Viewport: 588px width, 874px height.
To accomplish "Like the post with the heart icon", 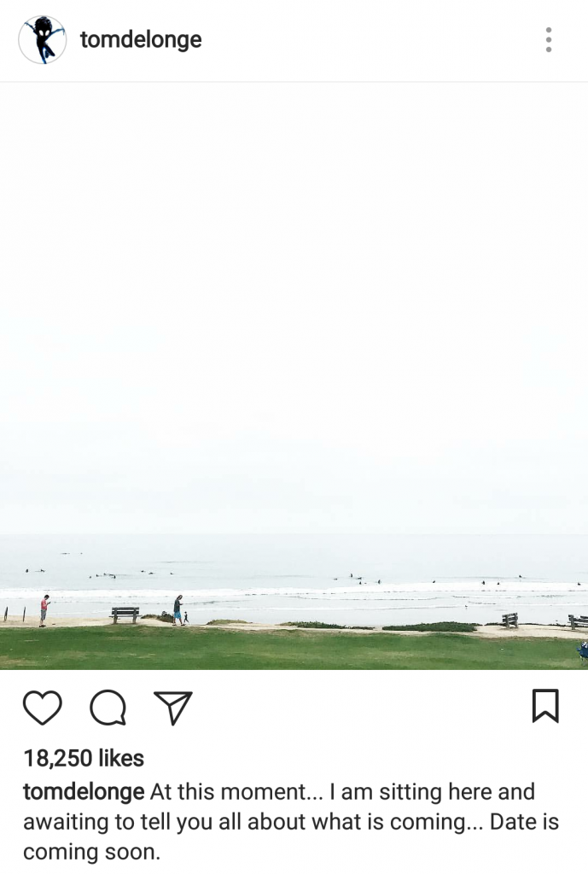I will (x=43, y=708).
